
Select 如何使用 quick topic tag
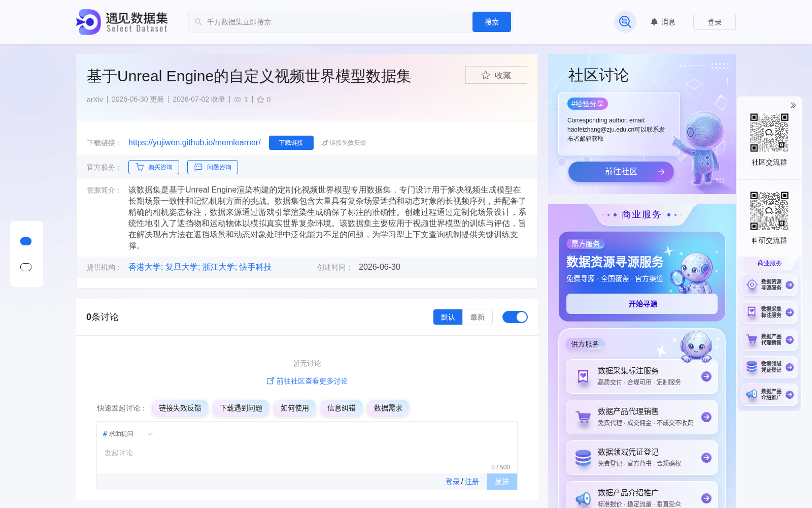point(295,408)
